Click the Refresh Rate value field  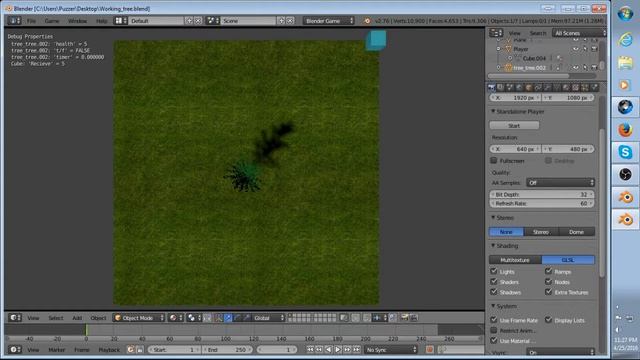point(542,203)
